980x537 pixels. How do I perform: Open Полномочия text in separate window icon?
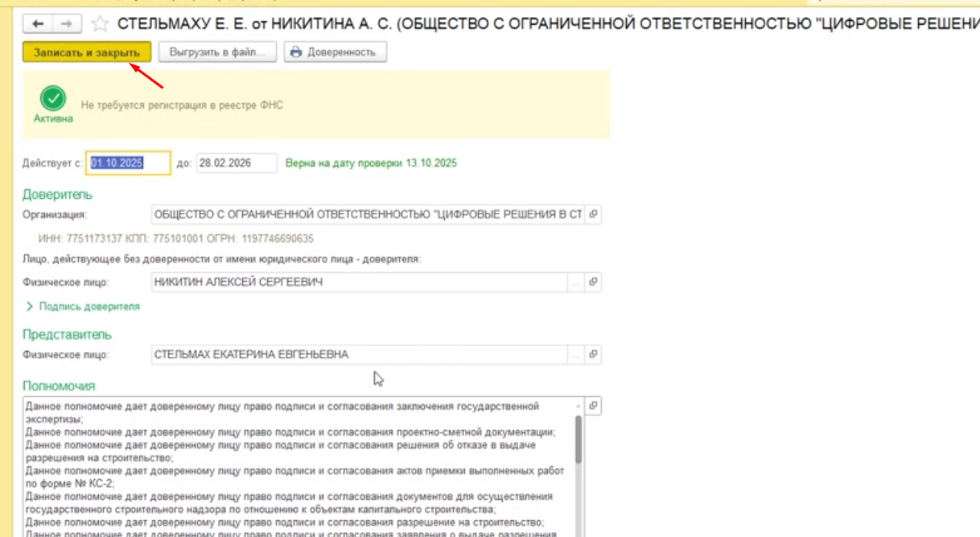point(594,407)
